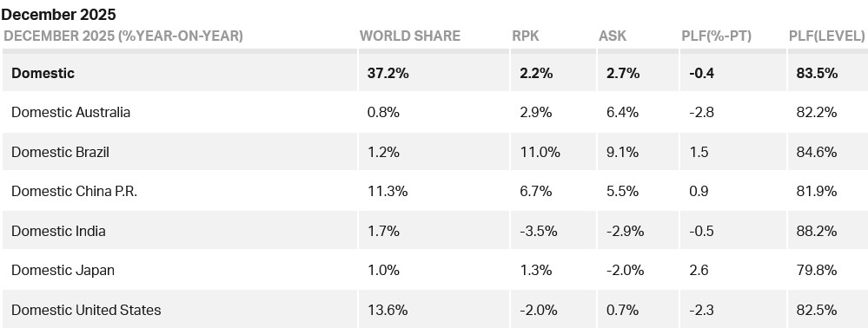Select the bold Domestic row label

[43, 73]
